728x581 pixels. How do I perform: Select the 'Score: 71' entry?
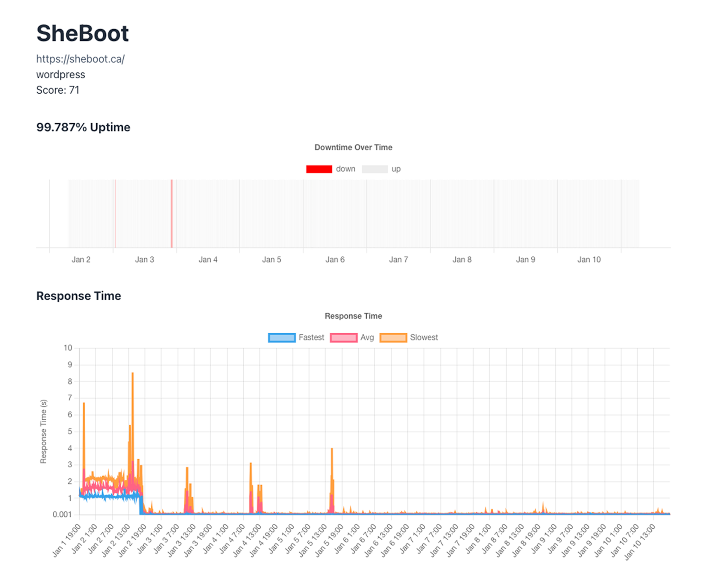58,90
